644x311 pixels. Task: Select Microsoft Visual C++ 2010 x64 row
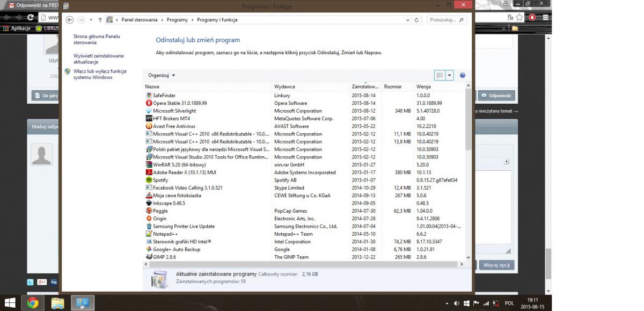click(304, 142)
